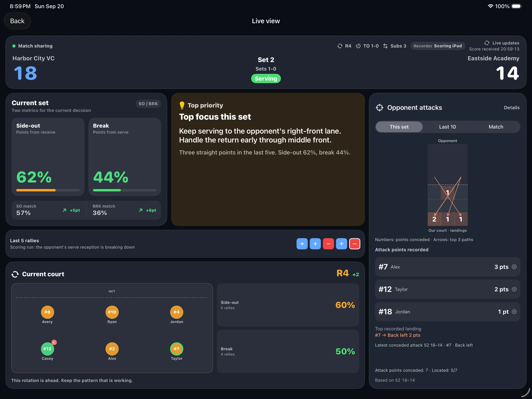Open Opponent attacks Details

tap(511, 108)
